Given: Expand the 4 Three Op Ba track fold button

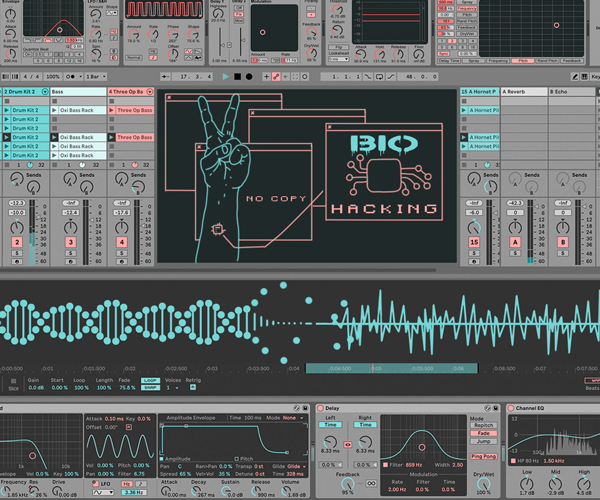Looking at the screenshot, I should pyautogui.click(x=150, y=92).
